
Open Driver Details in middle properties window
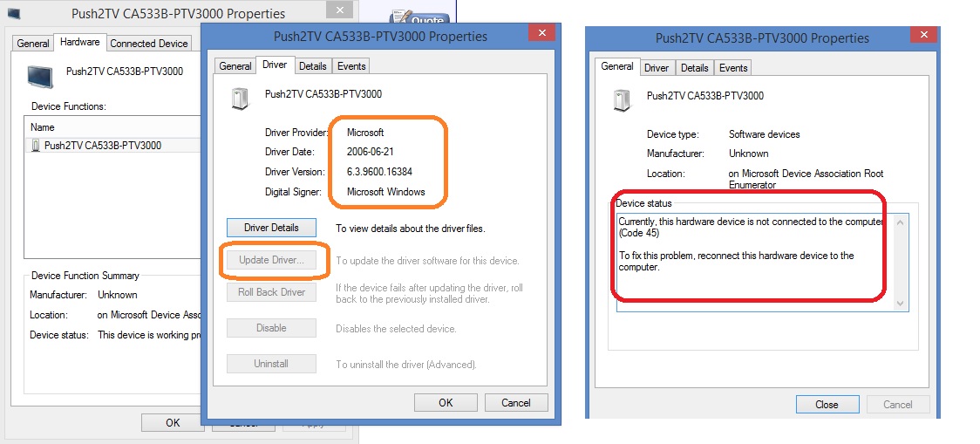coord(271,228)
